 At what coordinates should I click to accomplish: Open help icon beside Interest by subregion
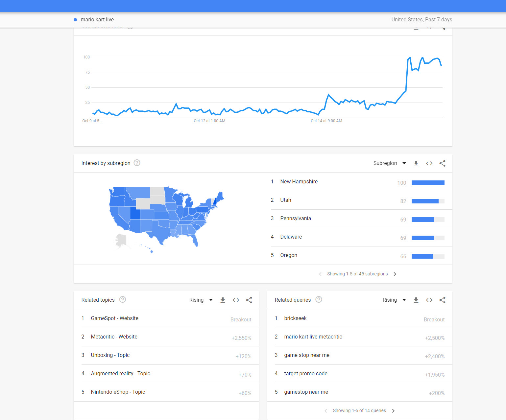pos(137,163)
